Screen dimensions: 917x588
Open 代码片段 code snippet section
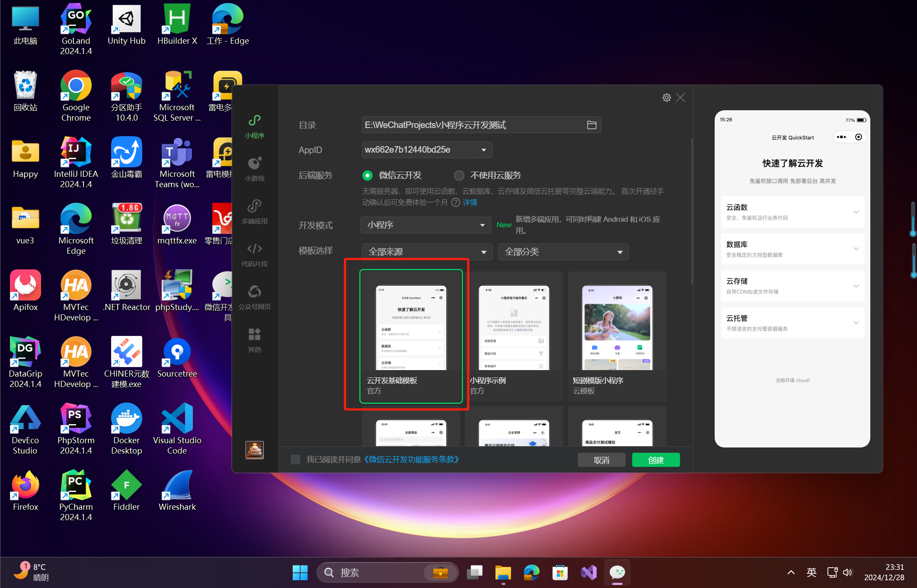[254, 254]
